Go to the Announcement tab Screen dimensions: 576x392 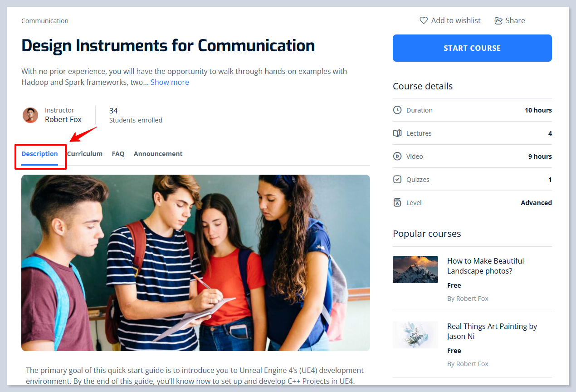(x=158, y=154)
